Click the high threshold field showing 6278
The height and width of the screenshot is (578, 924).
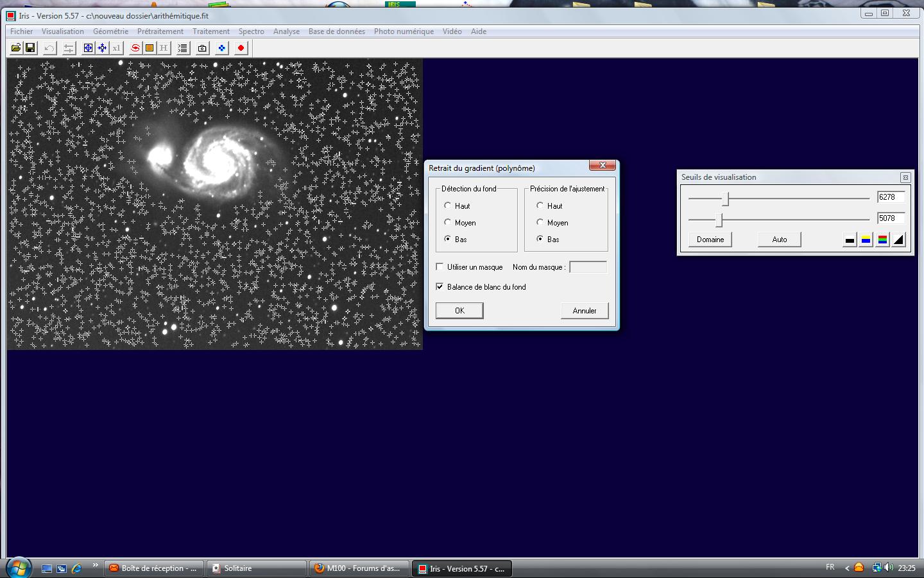tap(891, 197)
